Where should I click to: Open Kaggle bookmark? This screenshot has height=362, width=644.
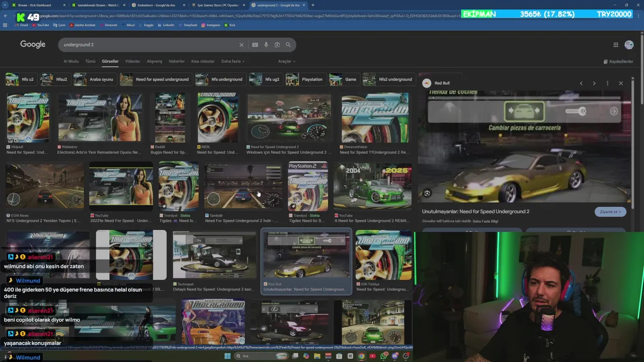click(145, 25)
